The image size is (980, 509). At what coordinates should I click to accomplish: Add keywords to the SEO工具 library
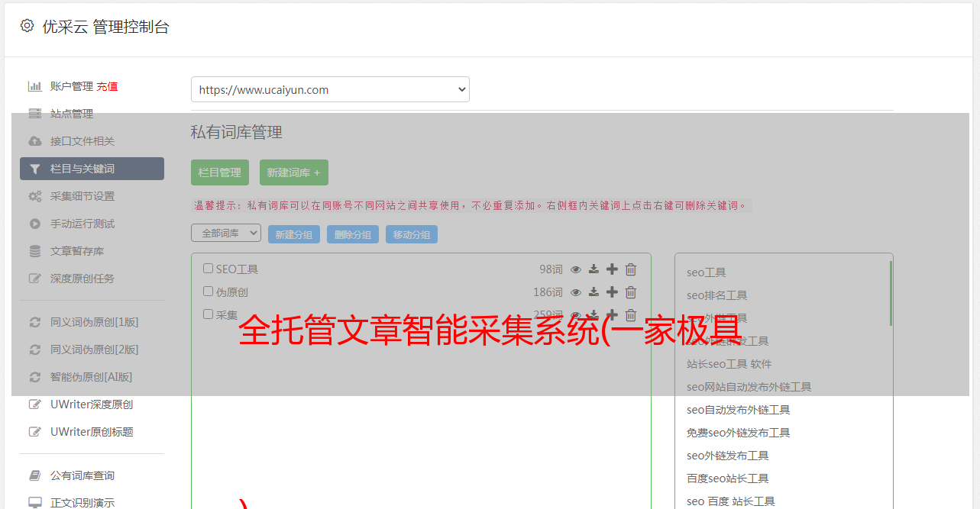612,269
